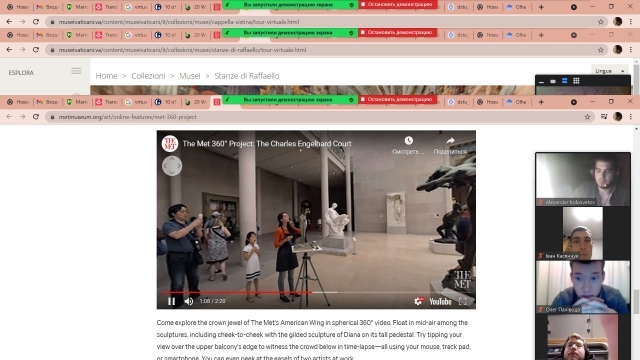Switch to '20 W' tab in metmuseum window
640x360 pixels.
(x=195, y=102)
